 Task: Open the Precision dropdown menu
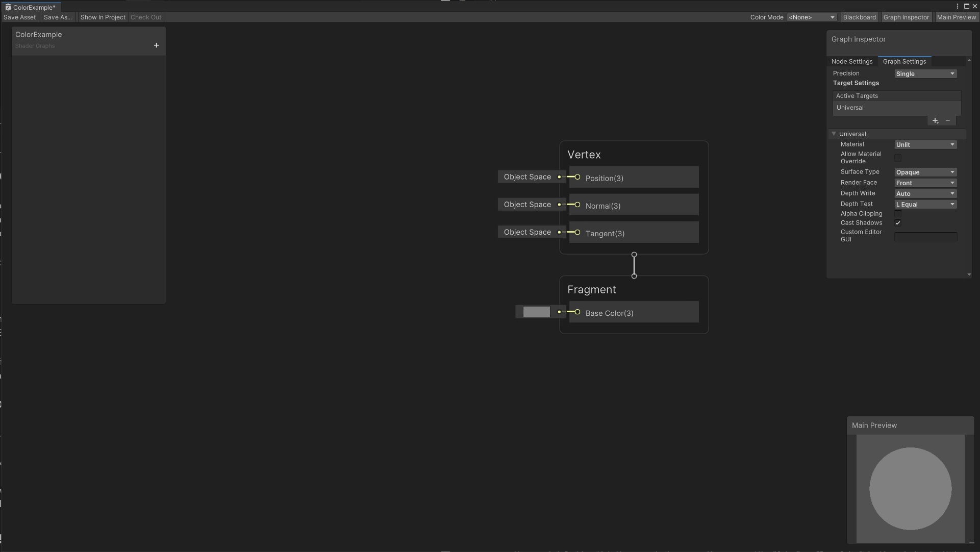click(925, 73)
